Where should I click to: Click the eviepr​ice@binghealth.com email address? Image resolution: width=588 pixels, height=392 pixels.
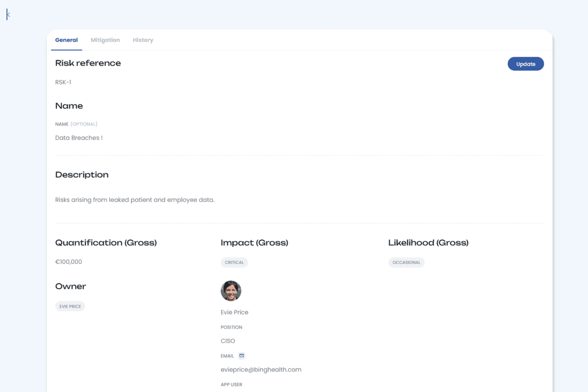tap(261, 369)
